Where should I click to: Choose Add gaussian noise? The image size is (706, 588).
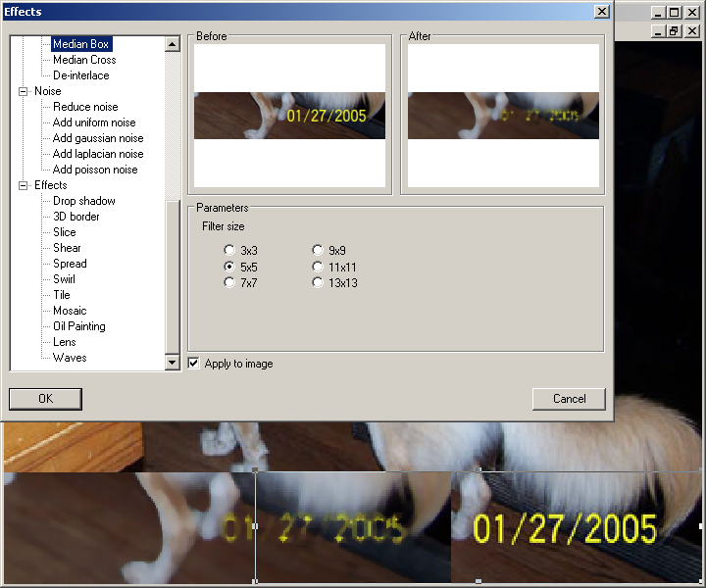tap(98, 138)
